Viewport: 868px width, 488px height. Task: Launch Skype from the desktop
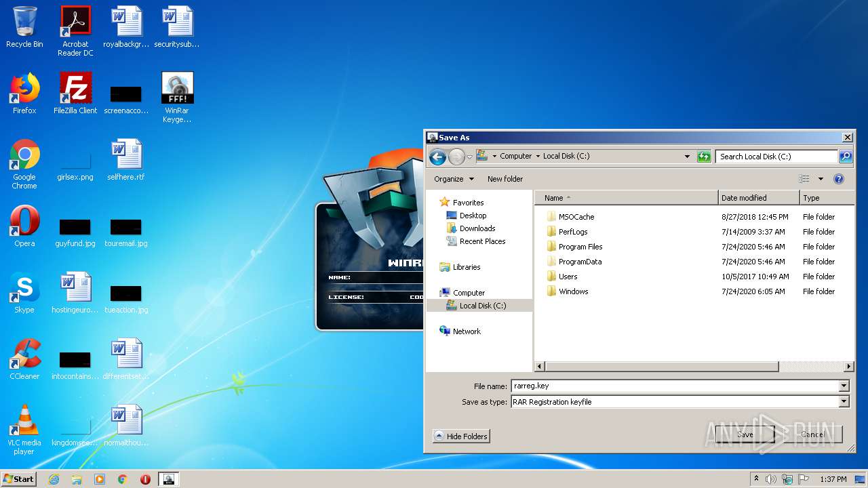tap(24, 293)
